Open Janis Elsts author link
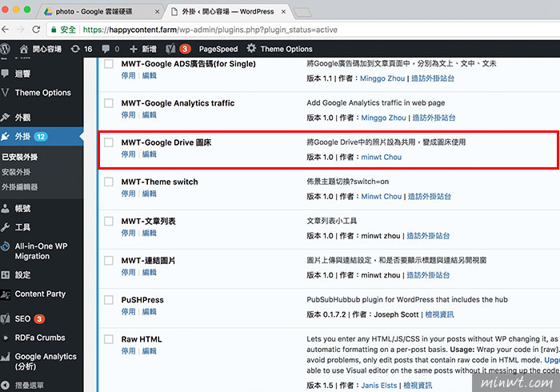560x392 pixels. 379,386
